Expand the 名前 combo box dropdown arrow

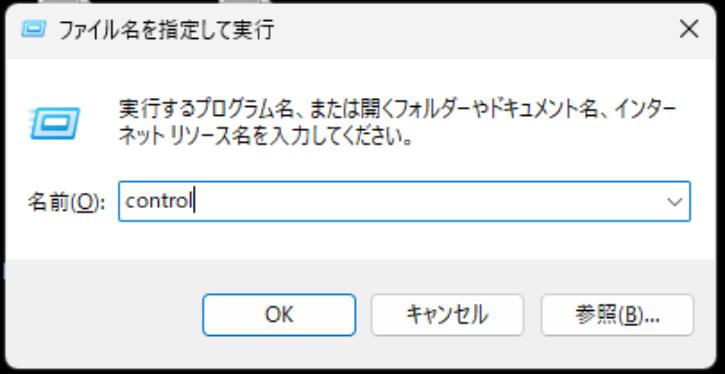[x=675, y=202]
